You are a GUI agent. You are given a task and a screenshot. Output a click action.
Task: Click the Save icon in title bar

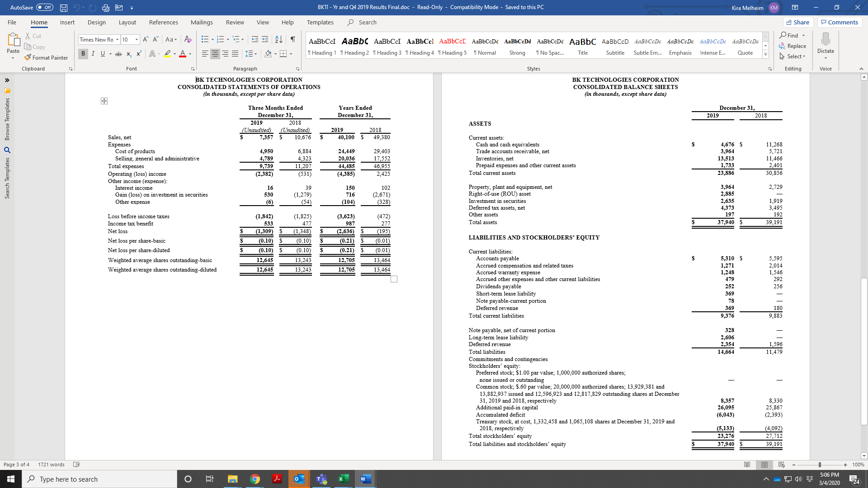pyautogui.click(x=64, y=8)
